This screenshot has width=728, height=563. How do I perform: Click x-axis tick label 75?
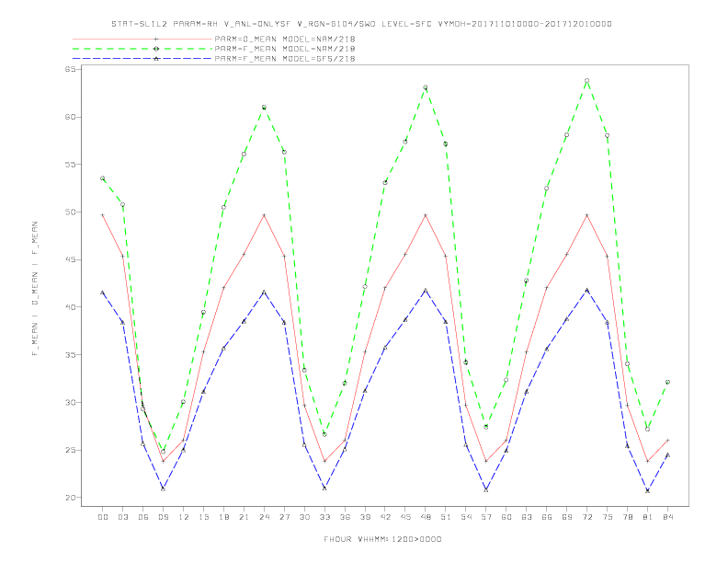tap(608, 517)
